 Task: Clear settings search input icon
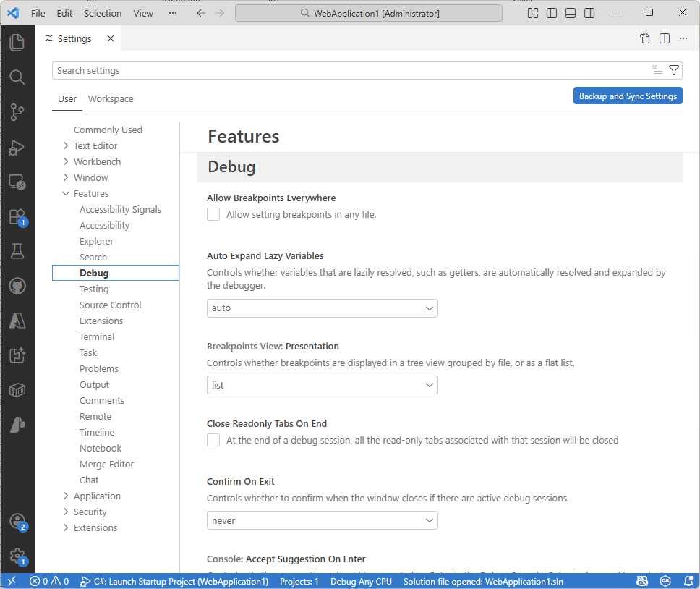pyautogui.click(x=657, y=69)
